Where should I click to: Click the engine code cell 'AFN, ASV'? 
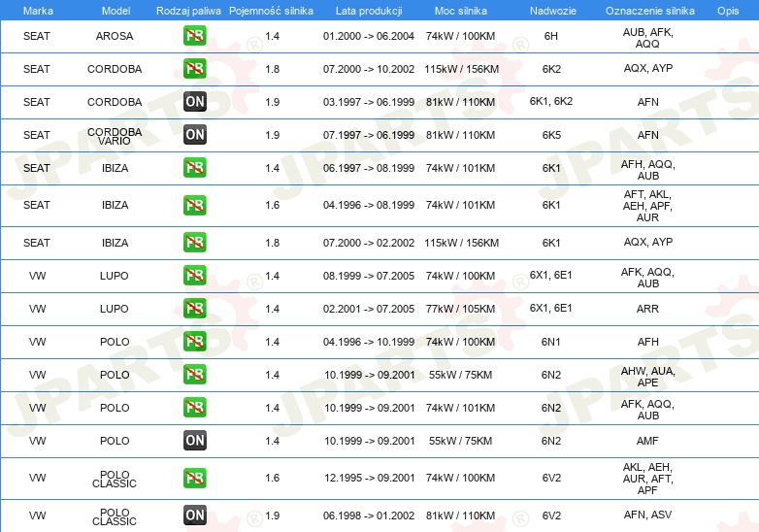(x=647, y=515)
